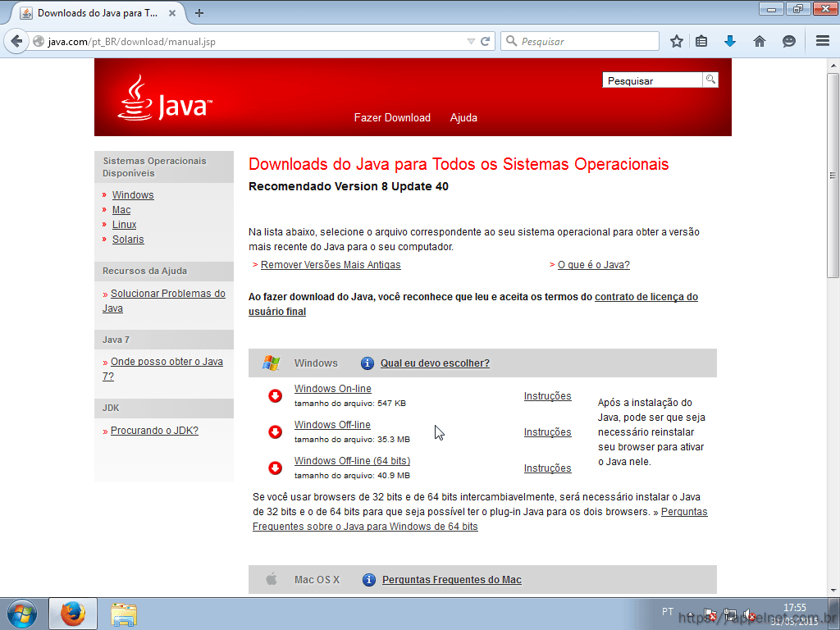Open Windows Explorer from the taskbar
The image size is (840, 630).
(124, 614)
